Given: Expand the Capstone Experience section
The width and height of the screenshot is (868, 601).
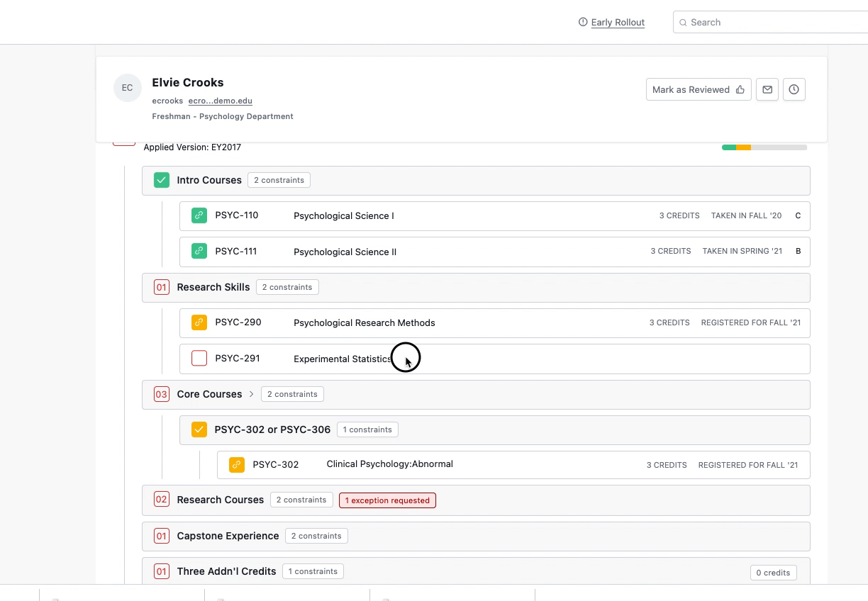Looking at the screenshot, I should coord(227,536).
